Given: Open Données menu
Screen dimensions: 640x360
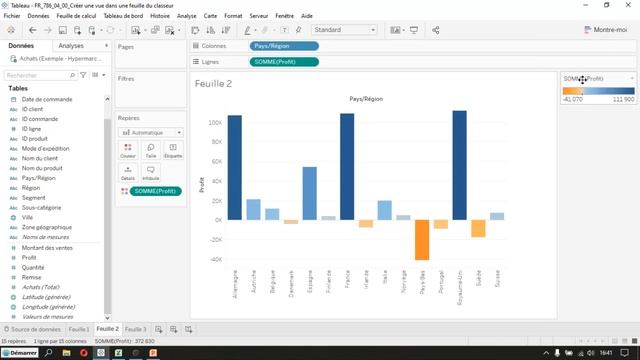Looking at the screenshot, I should 38,16.
